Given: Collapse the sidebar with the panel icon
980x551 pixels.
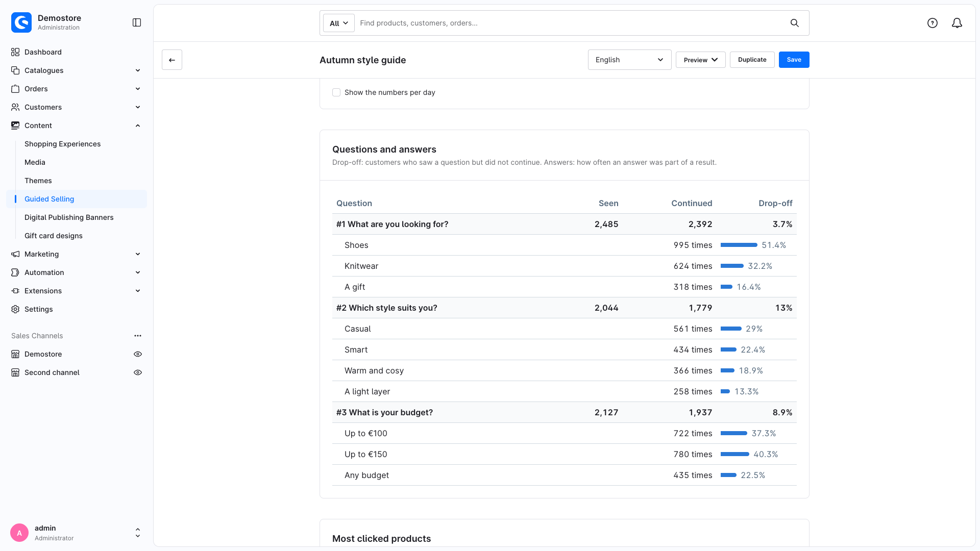Looking at the screenshot, I should pyautogui.click(x=137, y=22).
